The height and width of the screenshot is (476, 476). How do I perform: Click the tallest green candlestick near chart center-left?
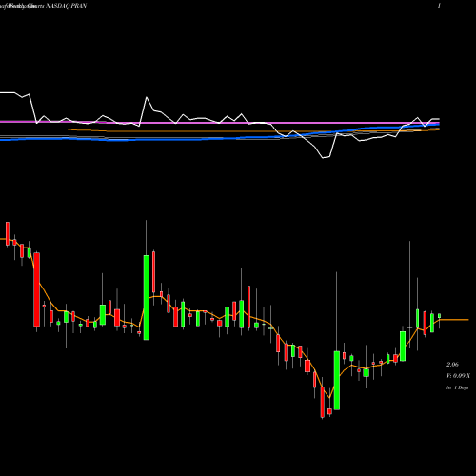pyautogui.click(x=147, y=297)
